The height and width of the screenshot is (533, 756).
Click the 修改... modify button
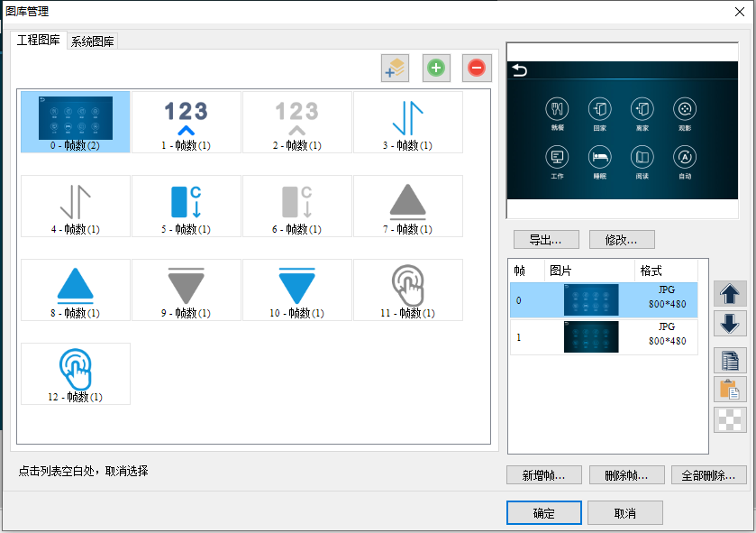(622, 240)
